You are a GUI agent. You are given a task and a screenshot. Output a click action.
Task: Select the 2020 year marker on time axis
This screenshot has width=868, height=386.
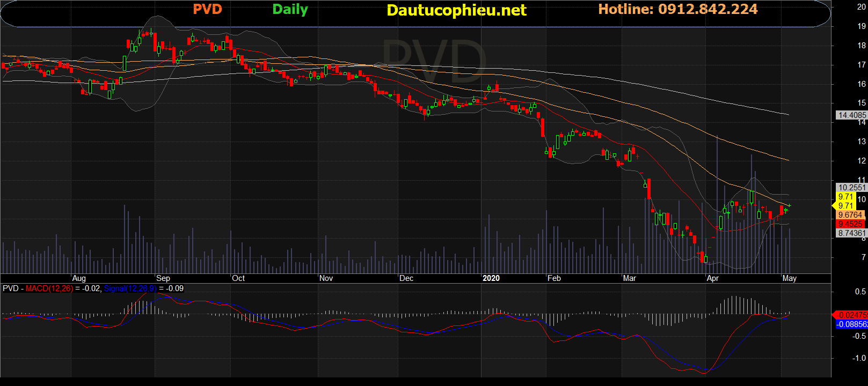click(x=491, y=278)
